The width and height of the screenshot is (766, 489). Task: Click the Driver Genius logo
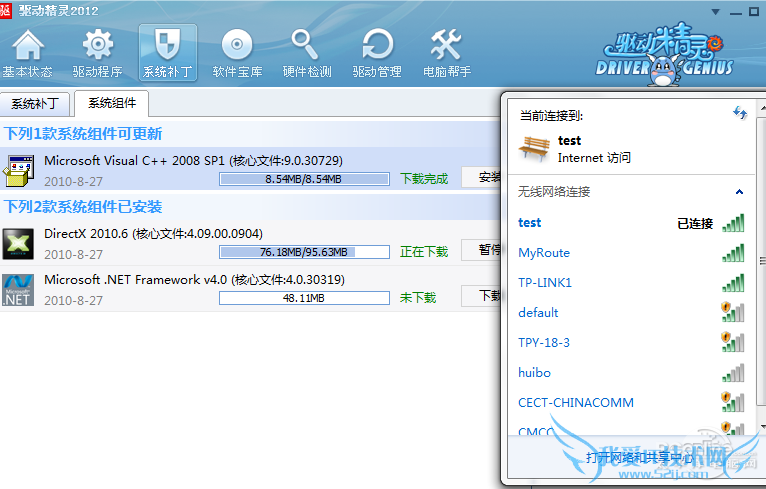coord(664,55)
